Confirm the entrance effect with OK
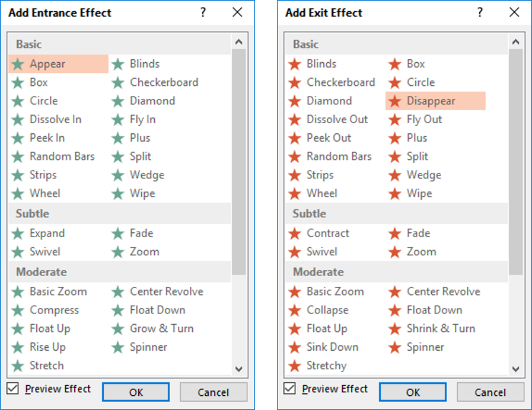The width and height of the screenshot is (532, 410). [136, 392]
